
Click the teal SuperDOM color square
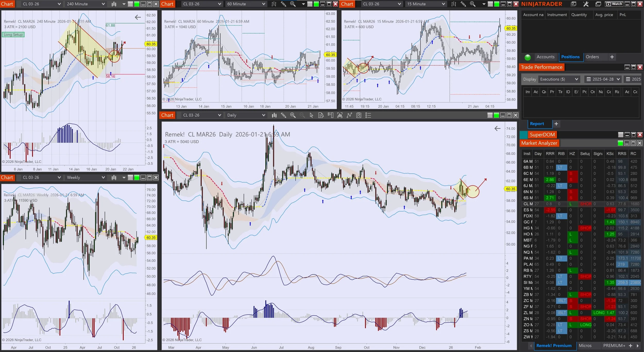point(524,135)
